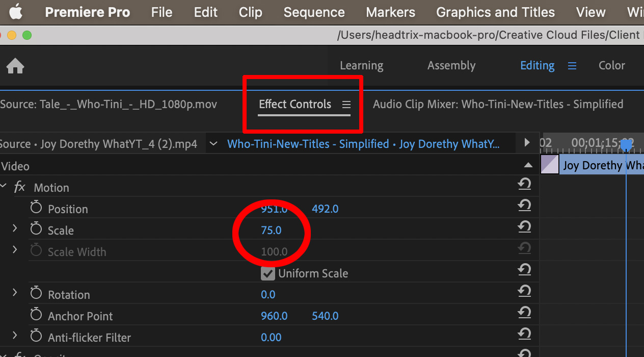Uncheck the Uniform Scale checkbox

pos(267,273)
